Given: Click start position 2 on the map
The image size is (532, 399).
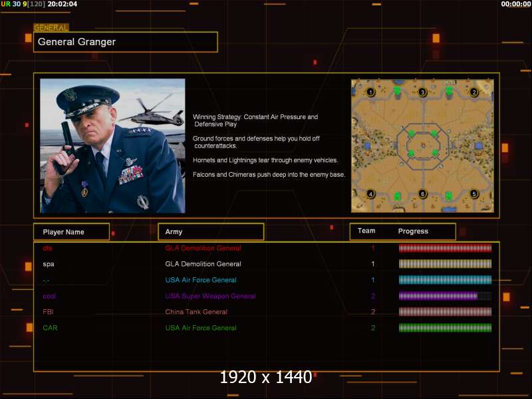Looking at the screenshot, I should coord(474,92).
